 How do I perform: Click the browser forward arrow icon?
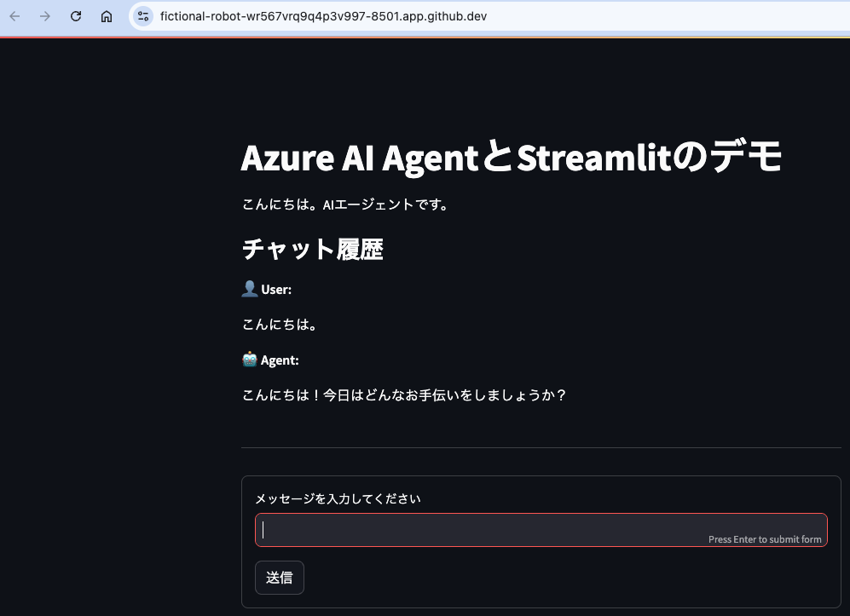pyautogui.click(x=44, y=15)
